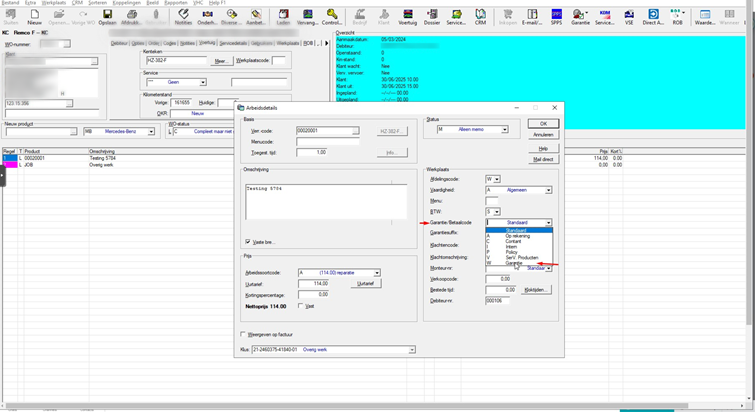The height and width of the screenshot is (412, 755).
Task: Open the Status Alleen memo dropdown
Action: click(x=505, y=129)
